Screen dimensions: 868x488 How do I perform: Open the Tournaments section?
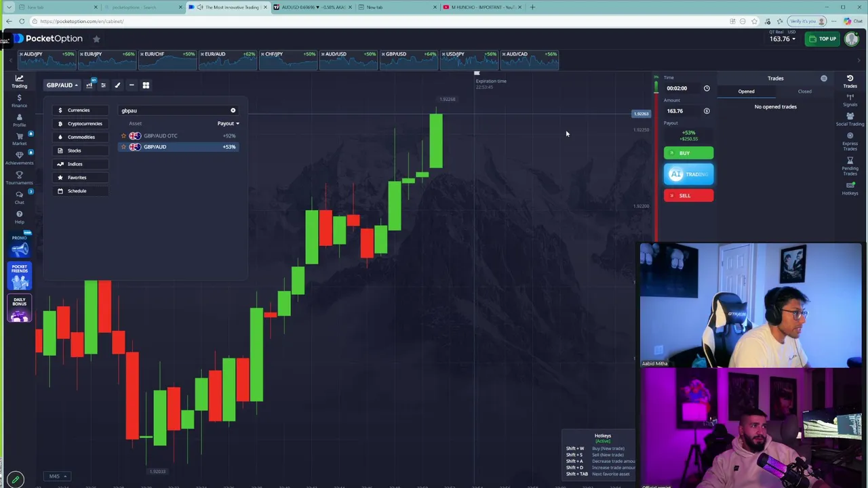click(19, 178)
